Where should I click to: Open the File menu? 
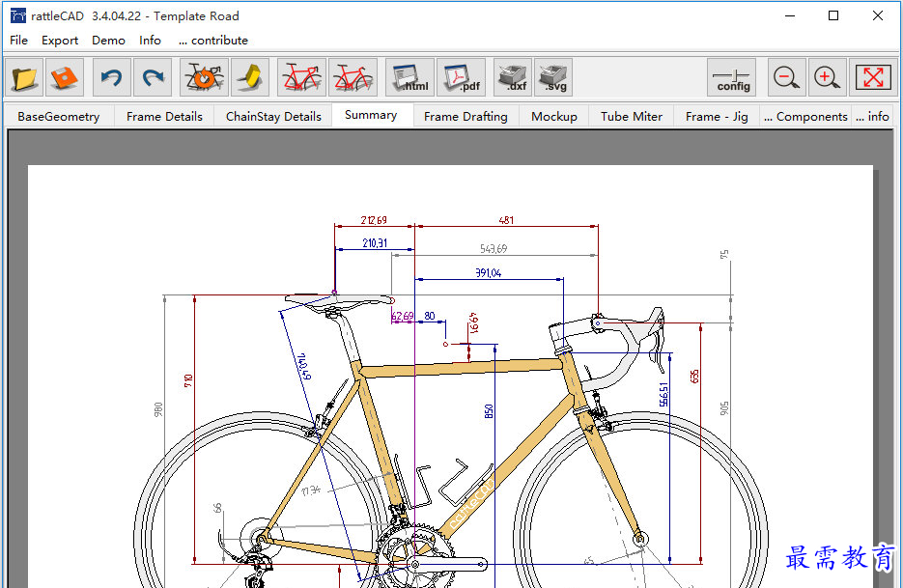[18, 41]
